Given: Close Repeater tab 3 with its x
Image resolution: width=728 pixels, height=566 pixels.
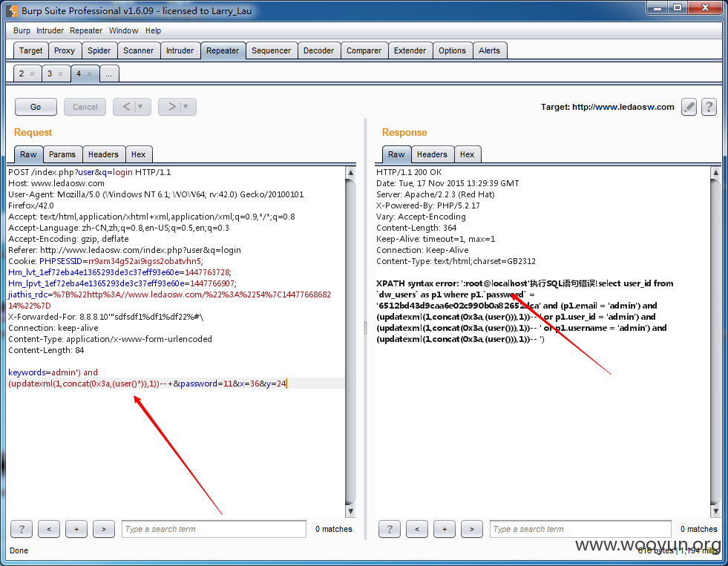Looking at the screenshot, I should (x=60, y=73).
